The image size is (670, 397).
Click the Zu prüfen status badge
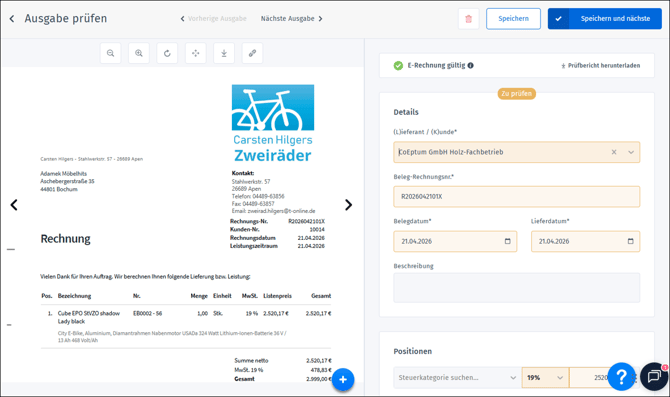point(517,94)
